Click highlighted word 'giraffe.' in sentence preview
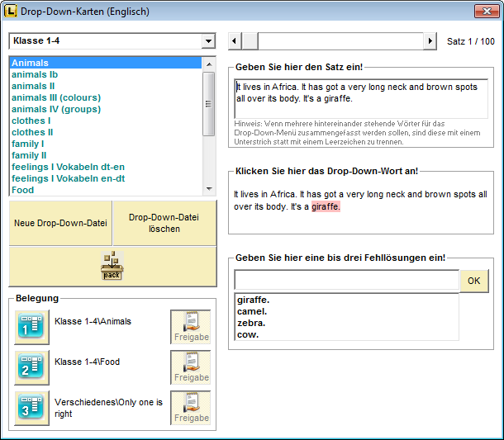The height and width of the screenshot is (440, 504). click(x=326, y=207)
